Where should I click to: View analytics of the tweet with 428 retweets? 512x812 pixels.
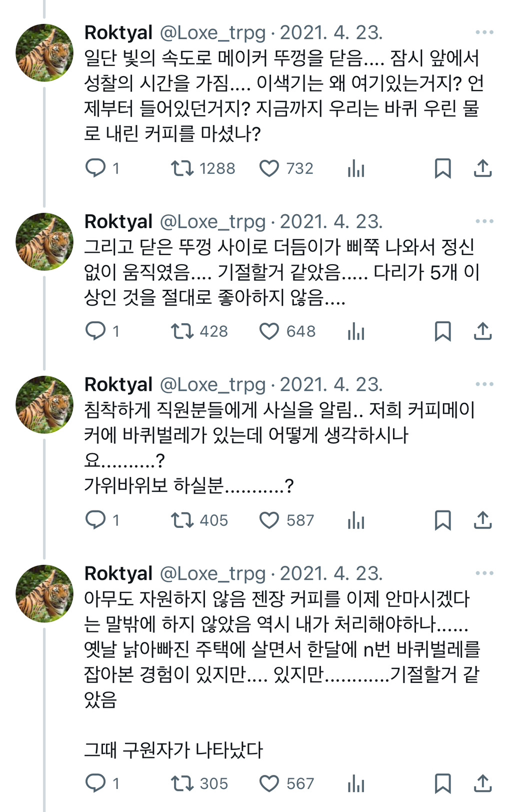[x=356, y=331]
